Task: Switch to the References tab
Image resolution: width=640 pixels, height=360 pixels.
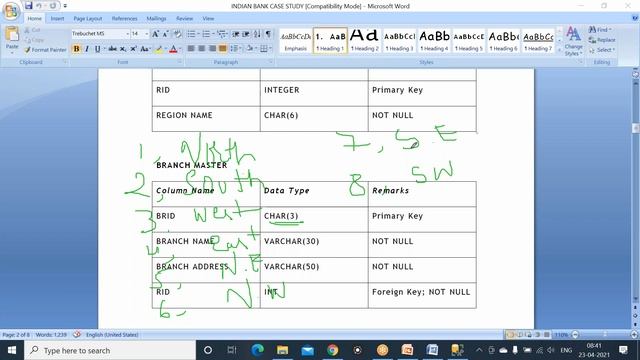Action: 124,18
